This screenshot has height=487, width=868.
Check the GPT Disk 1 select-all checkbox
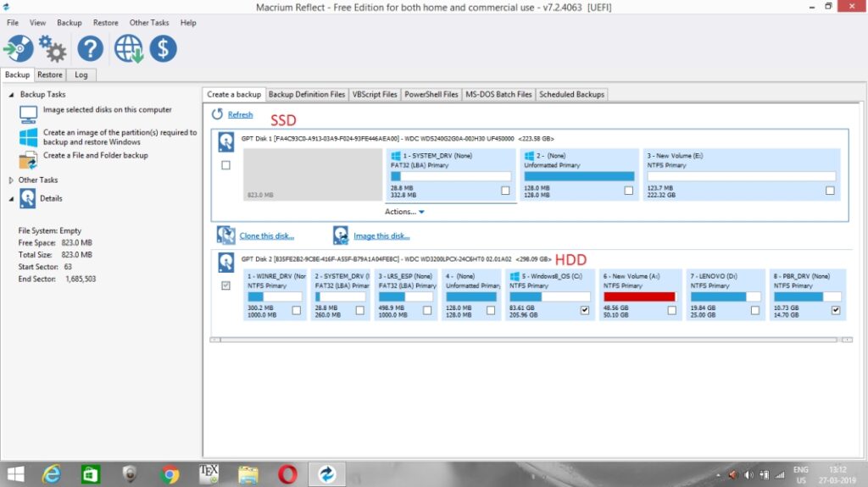(225, 165)
